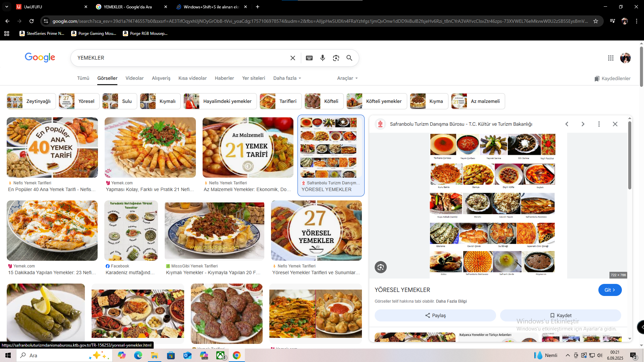Show next image in preview panel
This screenshot has height=362, width=644.
(583, 124)
